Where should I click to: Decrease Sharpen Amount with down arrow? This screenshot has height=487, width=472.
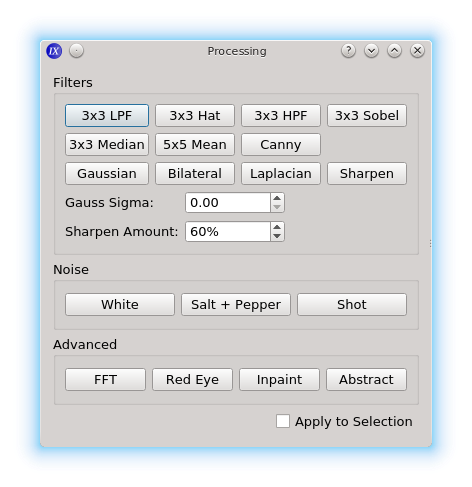[277, 236]
